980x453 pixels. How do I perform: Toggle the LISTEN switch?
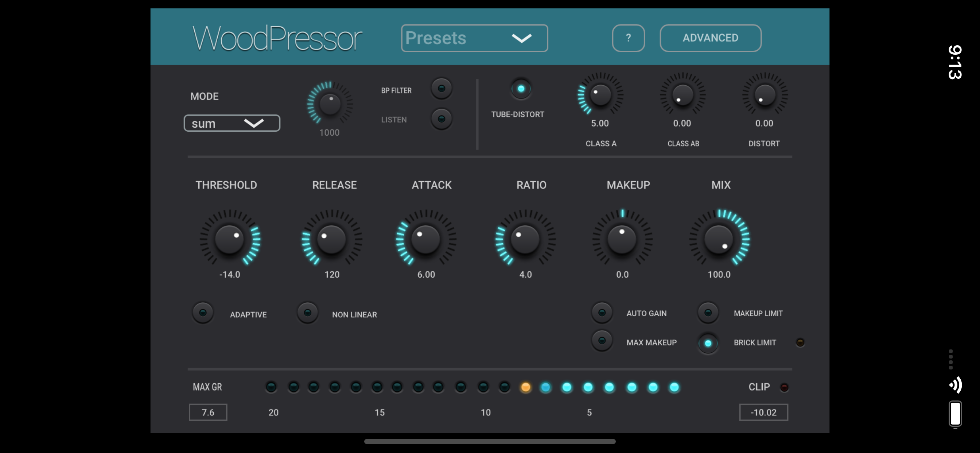tap(441, 119)
